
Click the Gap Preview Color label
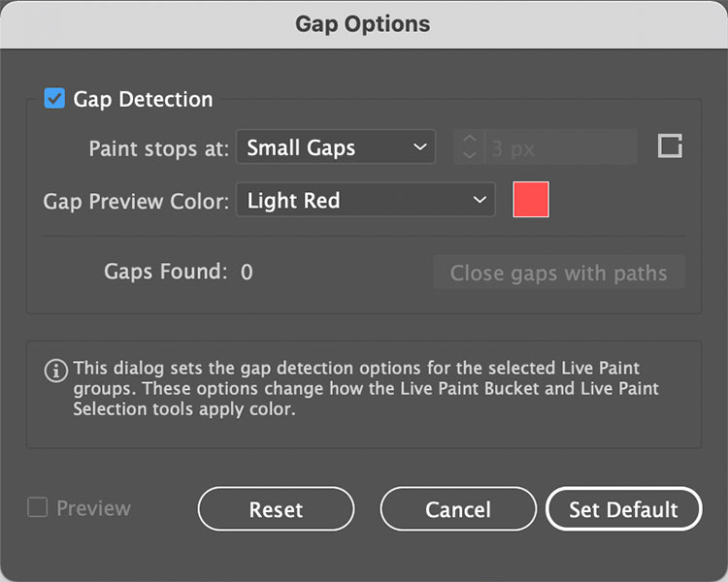click(x=136, y=202)
